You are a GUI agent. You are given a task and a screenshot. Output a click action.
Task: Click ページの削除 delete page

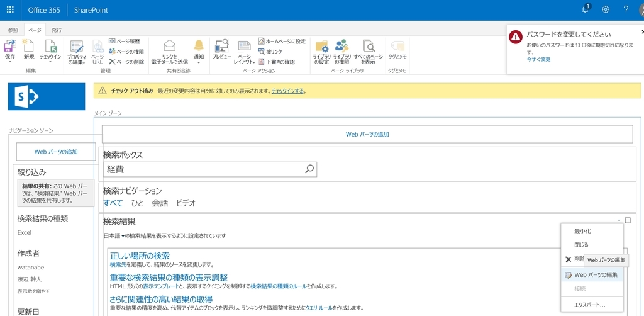coord(126,62)
